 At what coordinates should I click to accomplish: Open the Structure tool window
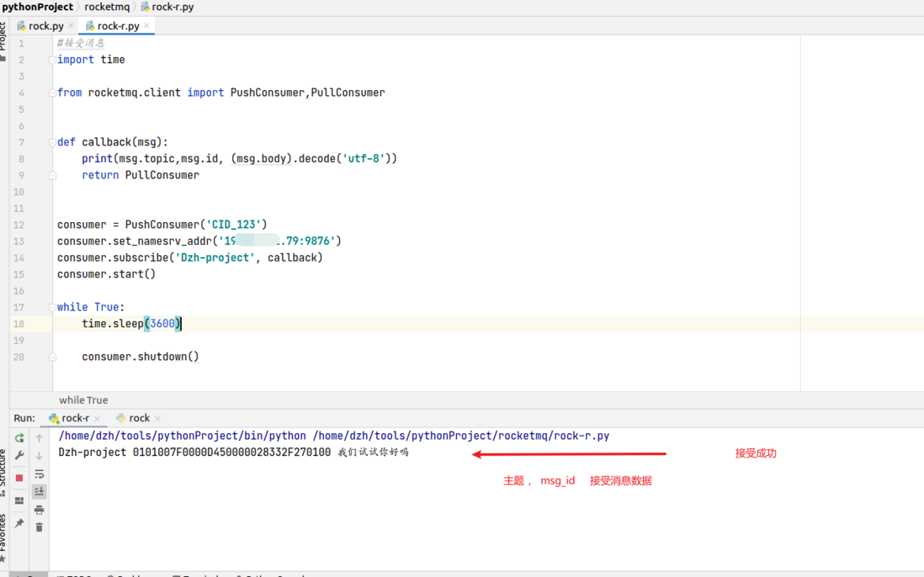(3, 471)
